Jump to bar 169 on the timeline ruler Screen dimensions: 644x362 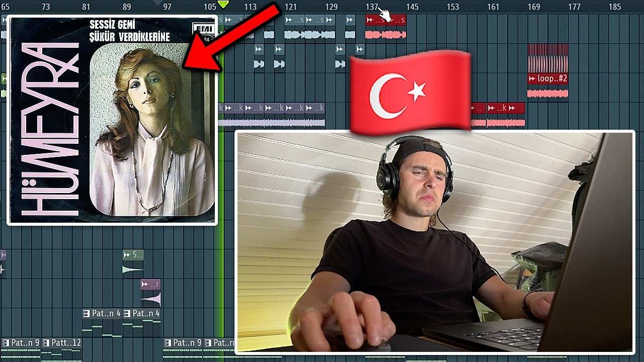click(534, 7)
